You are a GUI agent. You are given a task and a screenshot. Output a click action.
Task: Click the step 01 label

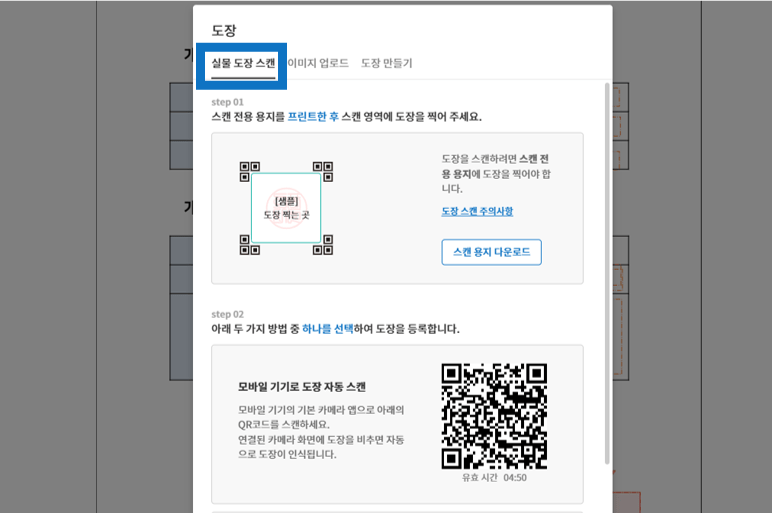[x=227, y=102]
